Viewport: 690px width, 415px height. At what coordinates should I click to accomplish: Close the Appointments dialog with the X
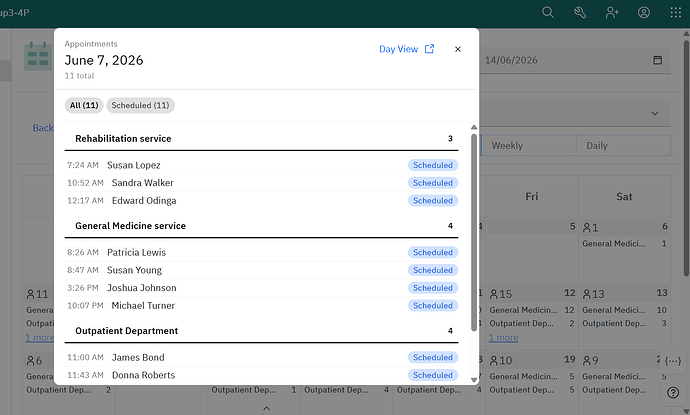pos(458,49)
